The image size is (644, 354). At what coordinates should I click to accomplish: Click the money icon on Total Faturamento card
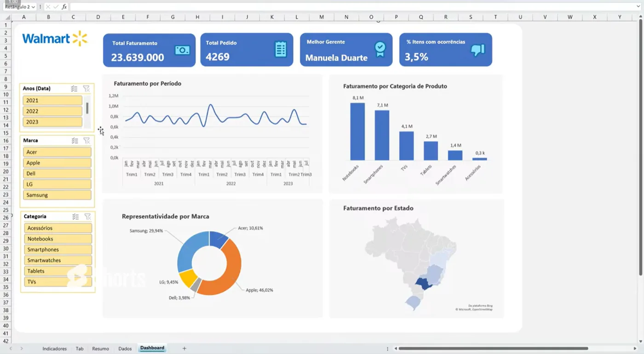[182, 50]
